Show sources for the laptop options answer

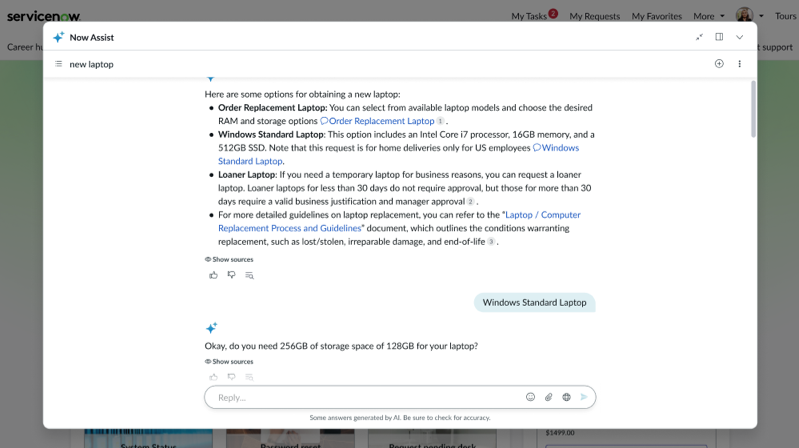[x=229, y=259]
